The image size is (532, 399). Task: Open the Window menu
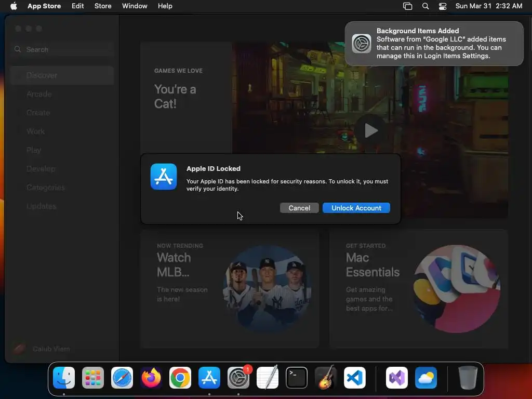coord(135,6)
